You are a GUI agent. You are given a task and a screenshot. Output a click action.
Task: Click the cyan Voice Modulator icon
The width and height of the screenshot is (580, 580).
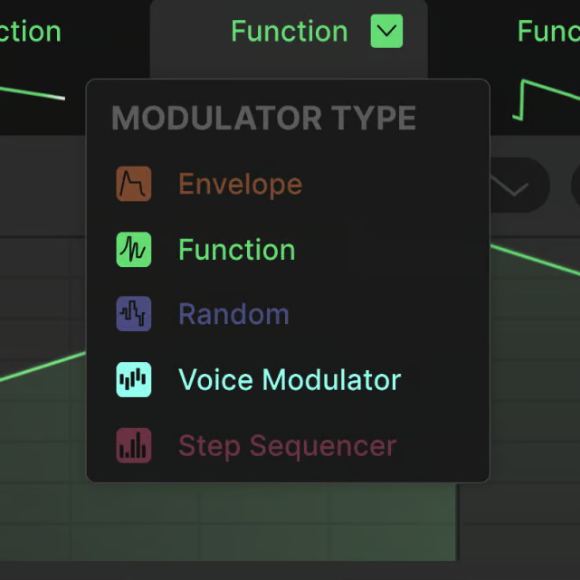click(134, 380)
